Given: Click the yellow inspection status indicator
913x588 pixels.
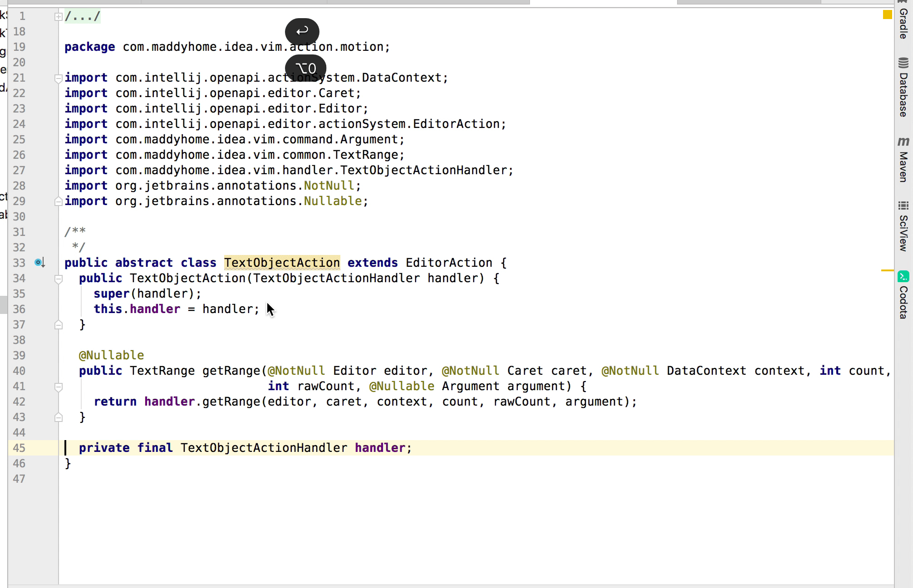Looking at the screenshot, I should pyautogui.click(x=887, y=15).
